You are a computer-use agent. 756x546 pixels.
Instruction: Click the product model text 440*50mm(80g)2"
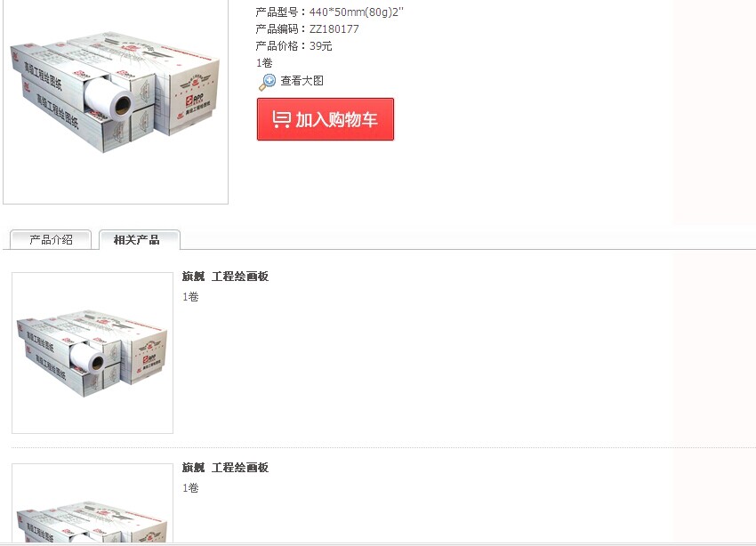(357, 12)
